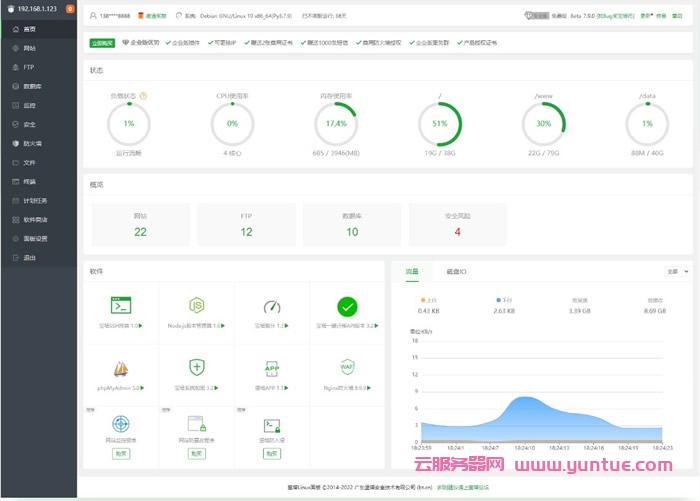The width and height of the screenshot is (700, 501).
Task: Click the Nginx firewall WAF icon
Action: click(347, 366)
